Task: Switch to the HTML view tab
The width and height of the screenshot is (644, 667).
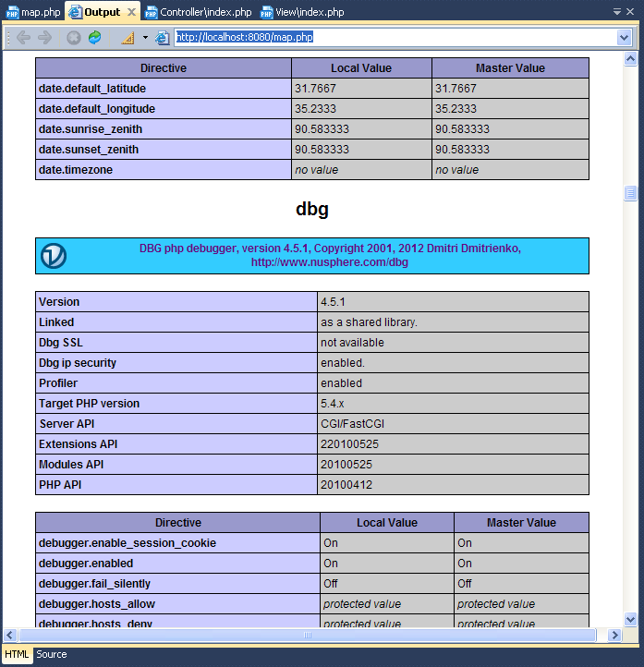Action: tap(17, 654)
